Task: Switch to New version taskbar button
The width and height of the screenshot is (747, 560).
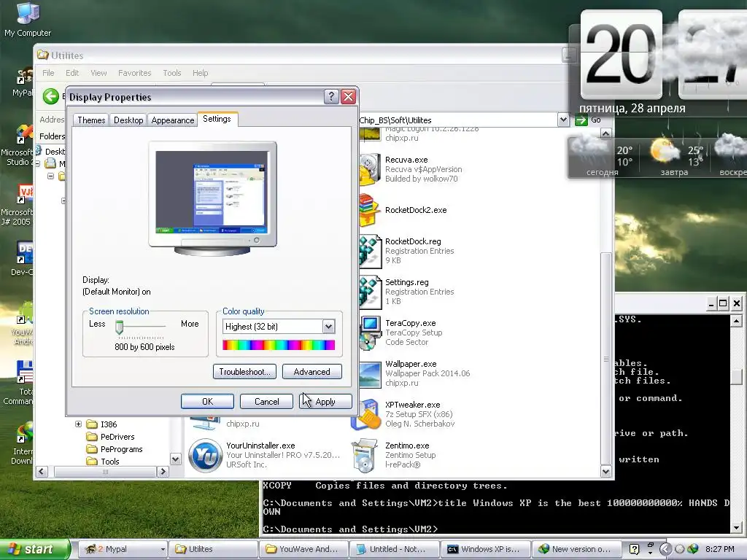Action: click(x=576, y=549)
